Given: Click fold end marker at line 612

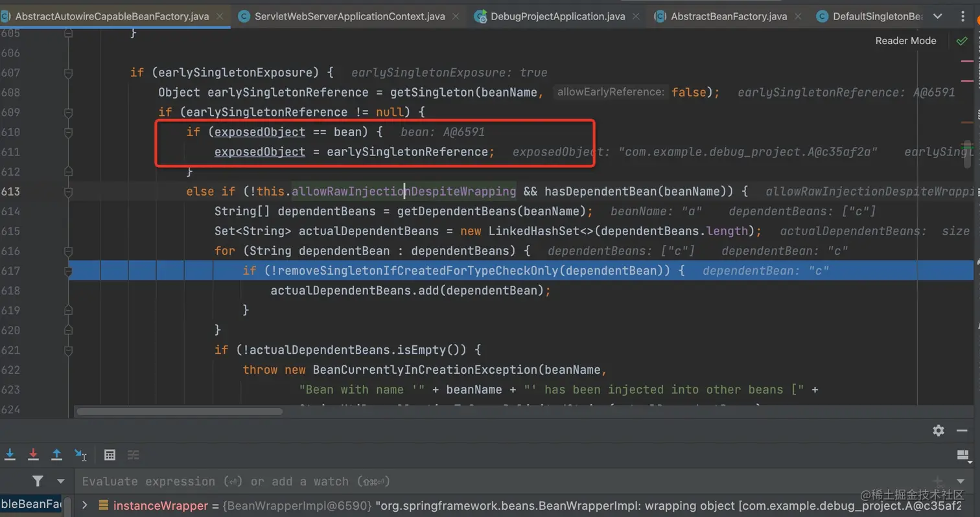Looking at the screenshot, I should coord(68,172).
